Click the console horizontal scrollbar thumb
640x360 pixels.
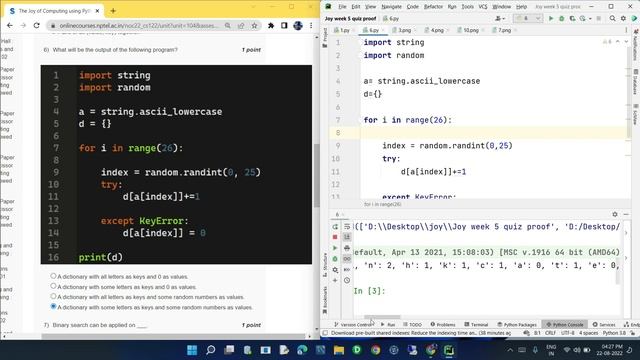382,317
